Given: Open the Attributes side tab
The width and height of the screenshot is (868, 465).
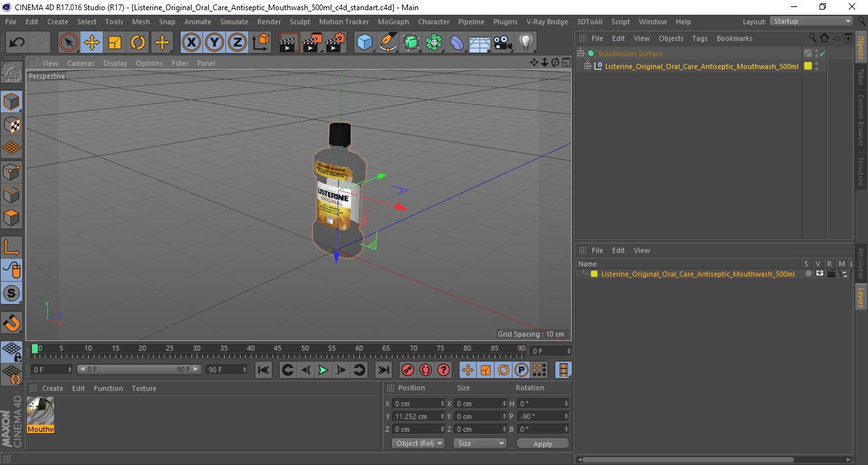Looking at the screenshot, I should click(861, 263).
